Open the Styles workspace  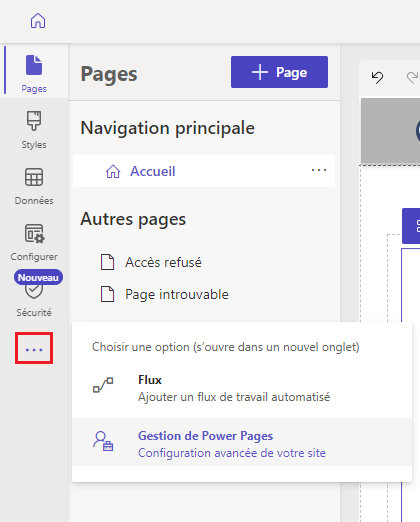click(34, 130)
